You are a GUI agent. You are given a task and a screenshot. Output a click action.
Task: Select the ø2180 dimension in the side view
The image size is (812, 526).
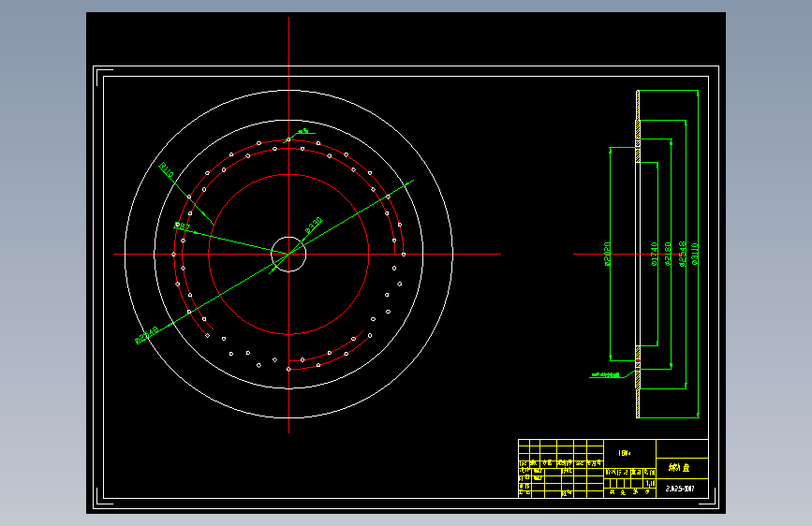(x=668, y=255)
